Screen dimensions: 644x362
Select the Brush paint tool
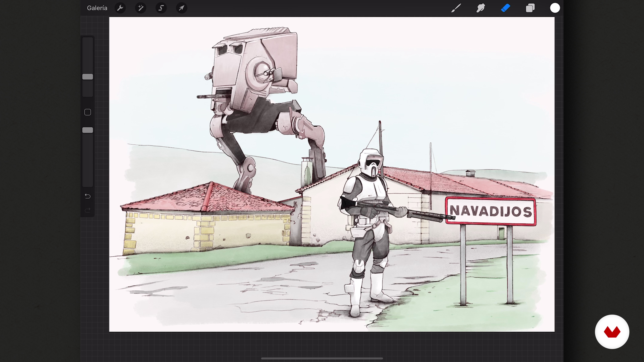456,8
